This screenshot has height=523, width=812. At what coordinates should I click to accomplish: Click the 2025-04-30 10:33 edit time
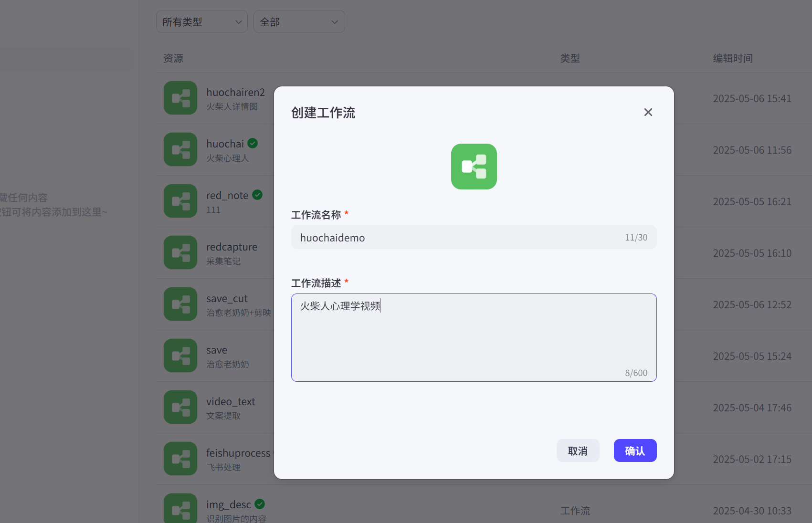752,511
